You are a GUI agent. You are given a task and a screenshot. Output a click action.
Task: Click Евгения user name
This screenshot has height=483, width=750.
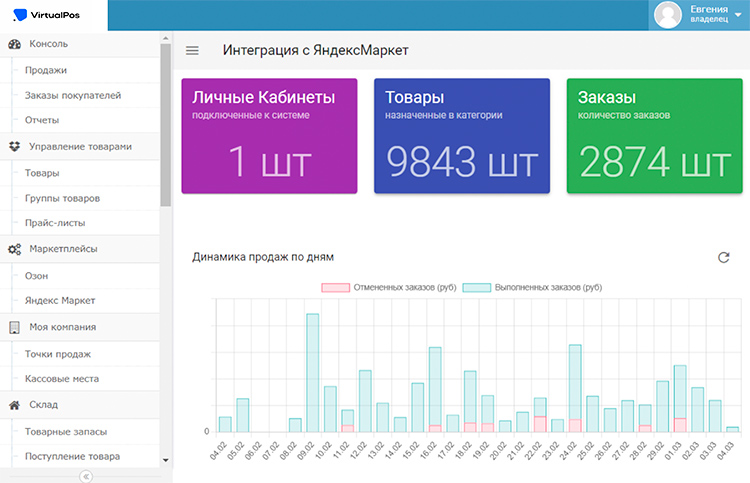(x=709, y=9)
